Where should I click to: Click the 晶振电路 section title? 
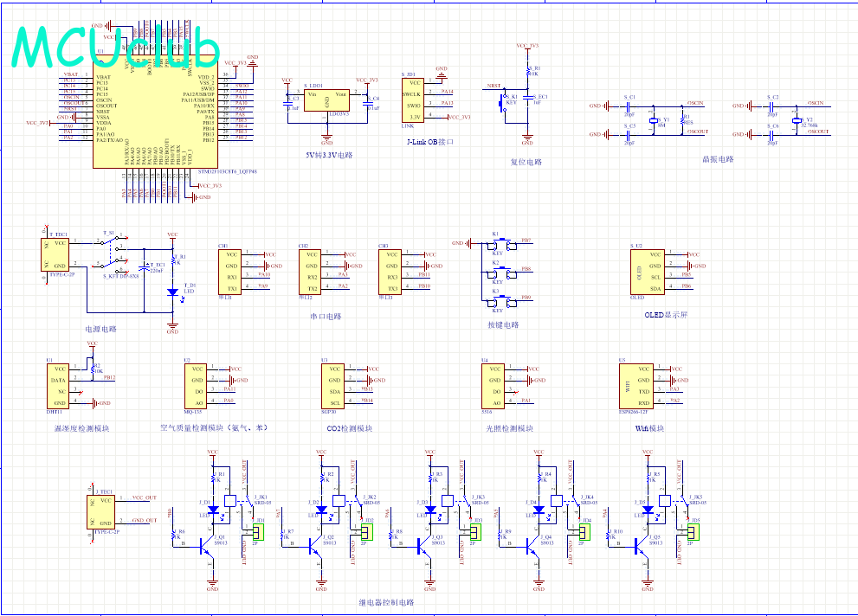718,159
